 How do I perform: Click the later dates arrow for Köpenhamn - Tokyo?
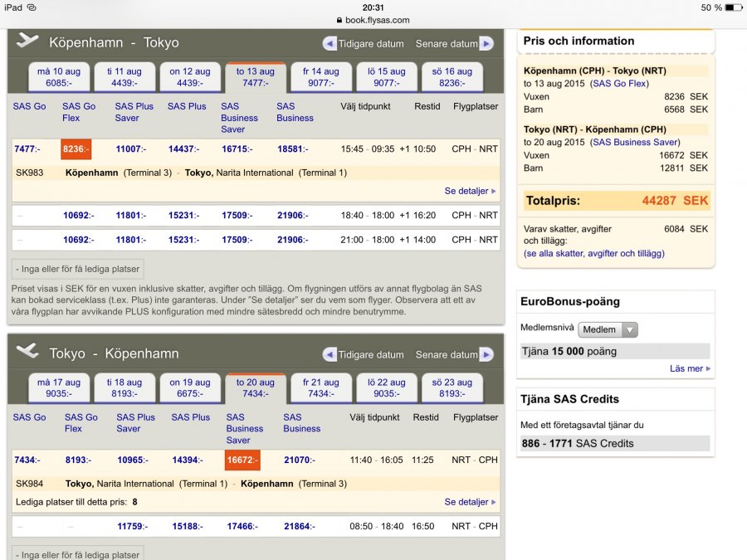click(486, 44)
